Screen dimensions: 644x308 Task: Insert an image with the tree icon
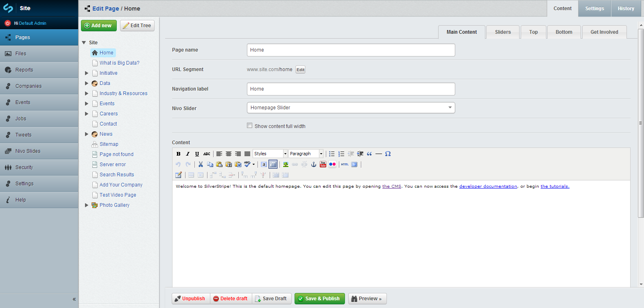point(286,165)
